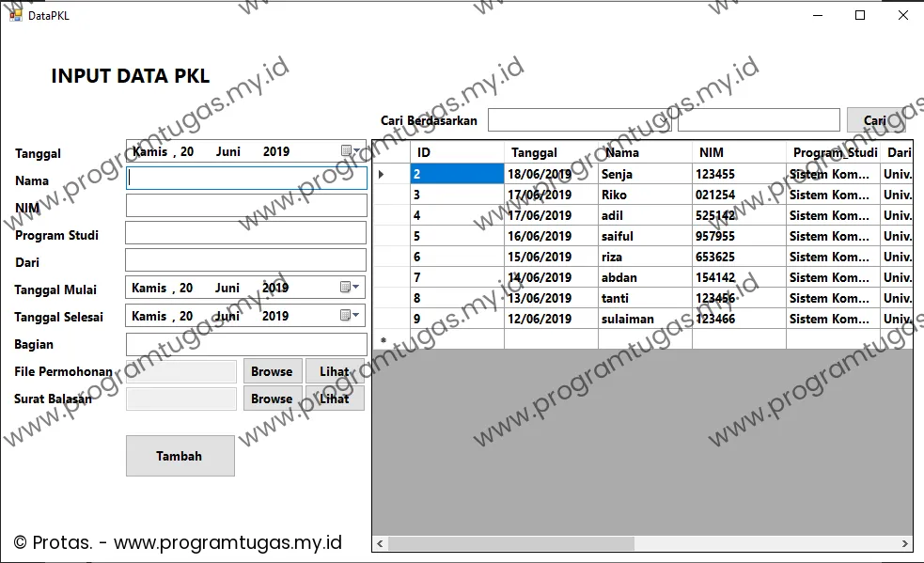This screenshot has height=563, width=924.
Task: Click the Nama text field
Action: (246, 179)
